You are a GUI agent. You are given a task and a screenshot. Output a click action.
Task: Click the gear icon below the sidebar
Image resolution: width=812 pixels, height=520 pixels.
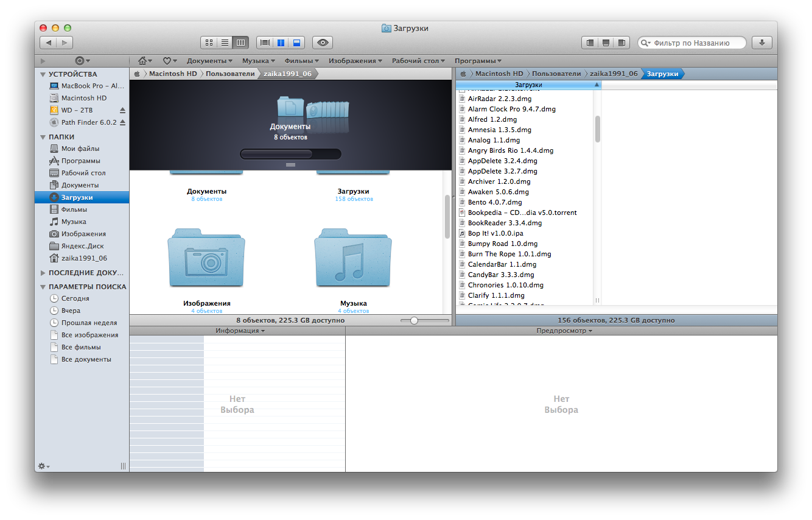pyautogui.click(x=43, y=466)
